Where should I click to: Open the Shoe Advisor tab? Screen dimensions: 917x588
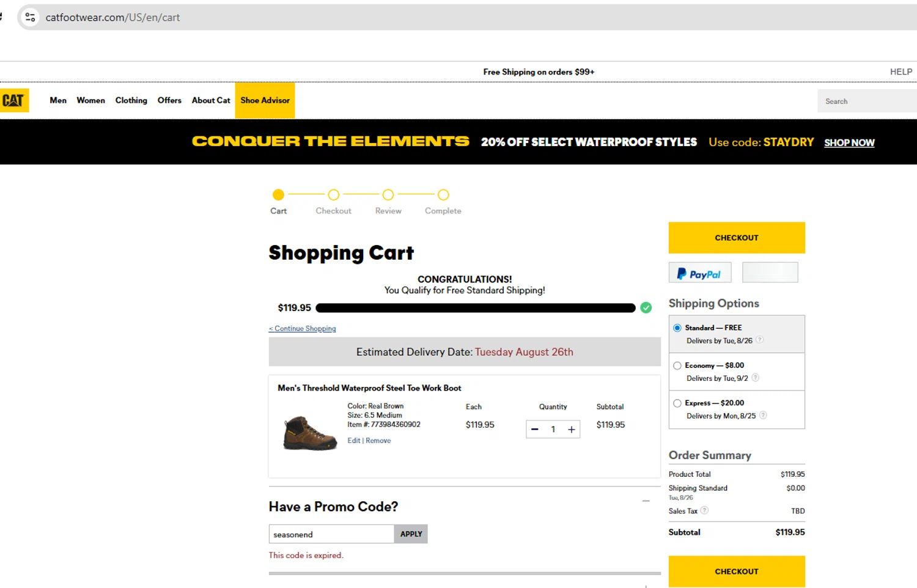tap(265, 100)
